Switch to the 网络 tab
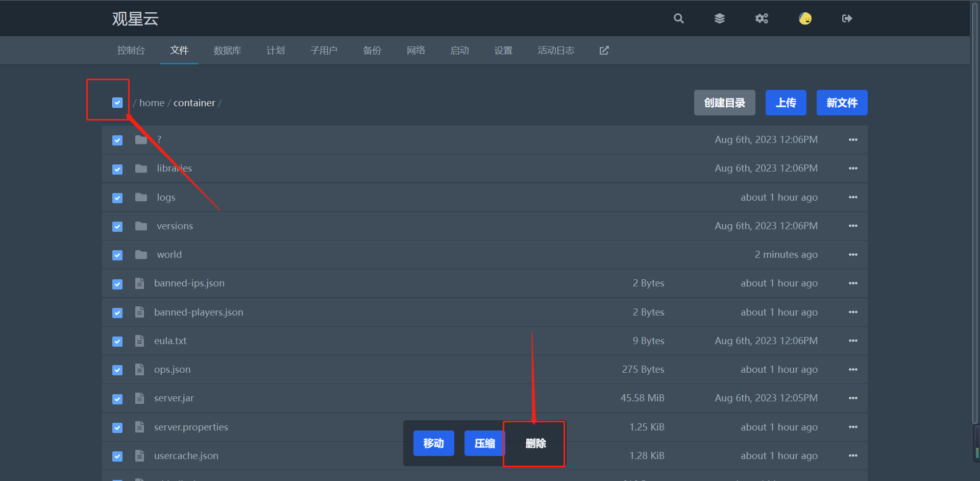 coord(416,50)
